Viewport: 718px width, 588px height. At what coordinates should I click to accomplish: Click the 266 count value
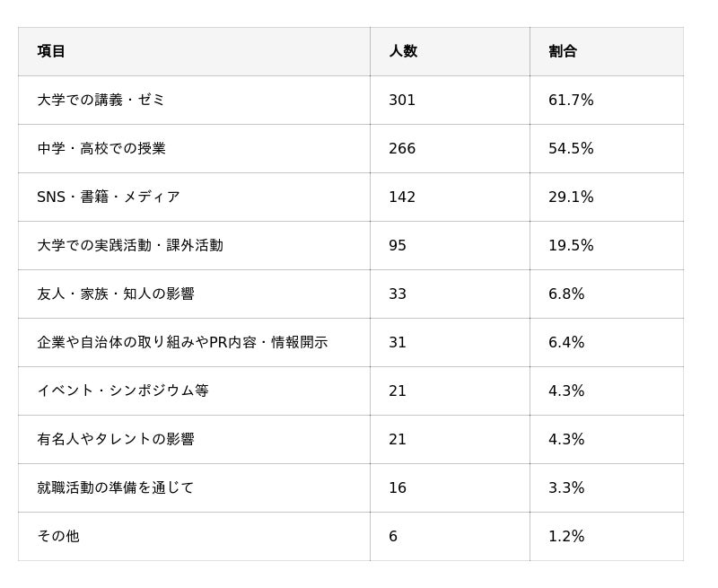point(402,148)
